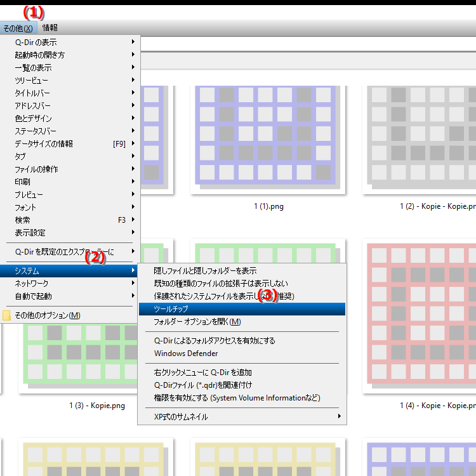The height and width of the screenshot is (476, 476).
Task: Open the その他(X) menu
Action: pos(18,28)
